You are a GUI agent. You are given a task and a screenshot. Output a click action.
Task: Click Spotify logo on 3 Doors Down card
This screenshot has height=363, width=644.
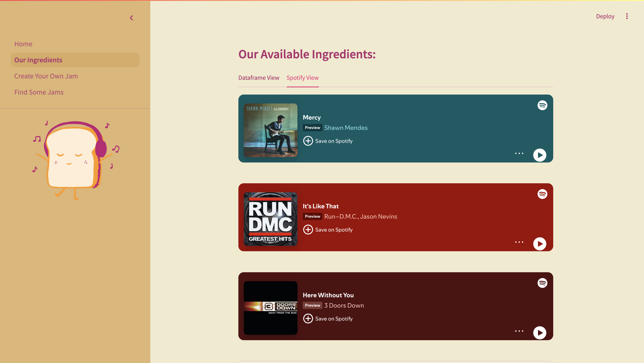coord(542,283)
